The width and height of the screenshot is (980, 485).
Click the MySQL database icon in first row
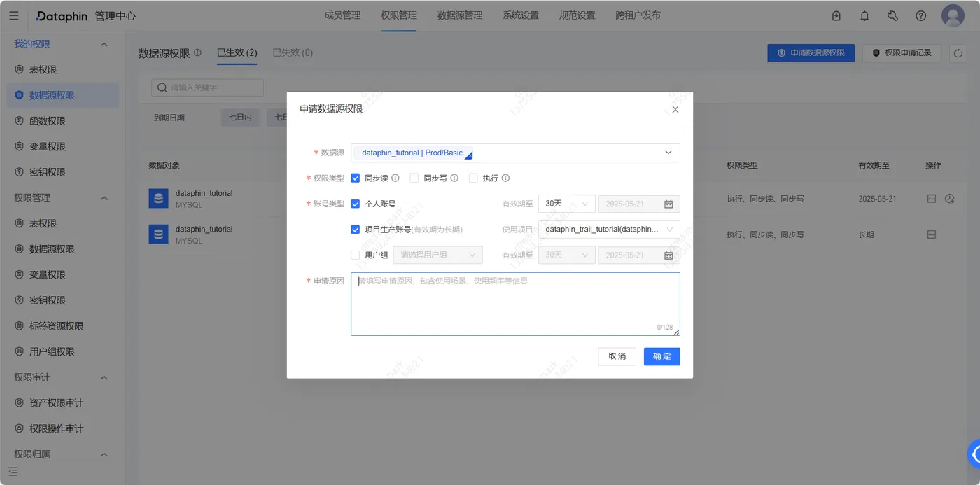pyautogui.click(x=159, y=199)
